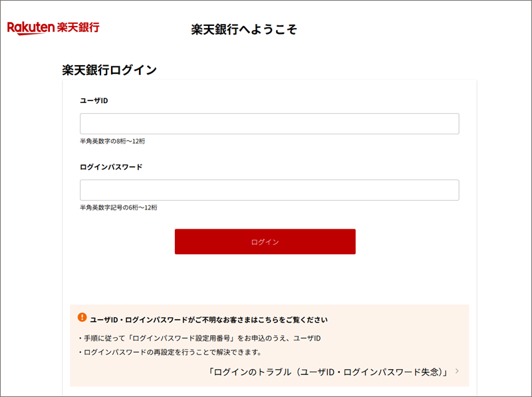Click the 半角英数字の8桁〜12桁 hint text
Screen dimensions: 532x397
(112, 141)
